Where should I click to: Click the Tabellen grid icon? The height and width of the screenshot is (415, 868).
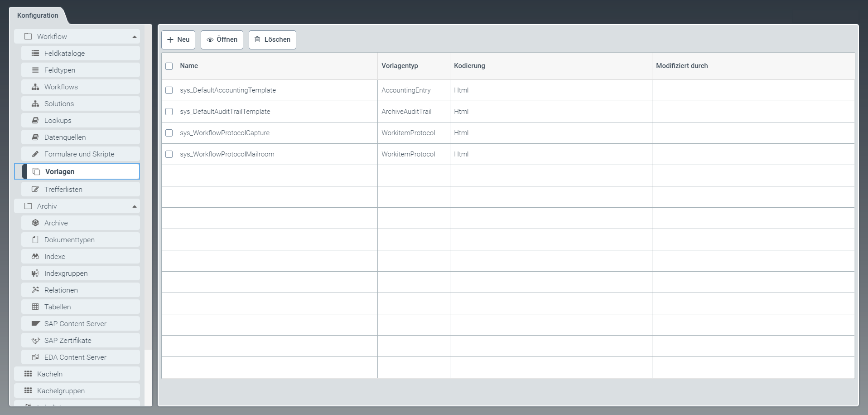coord(35,307)
